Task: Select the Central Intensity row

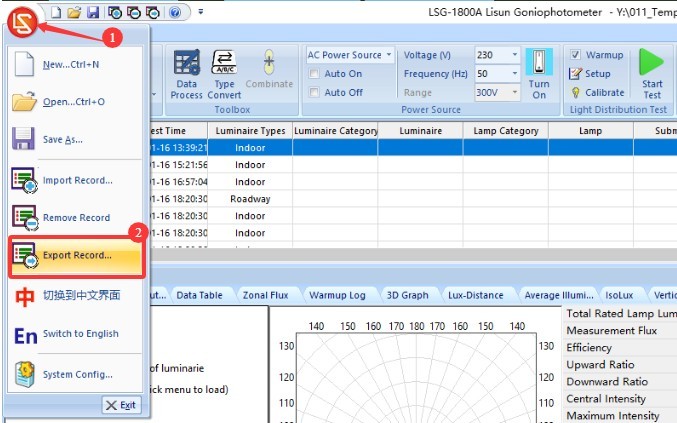Action: tap(620, 399)
